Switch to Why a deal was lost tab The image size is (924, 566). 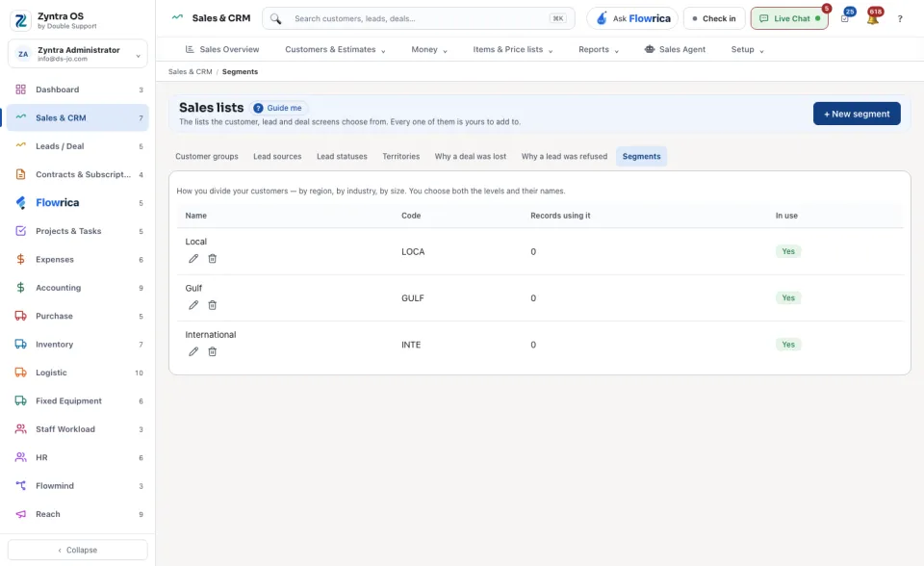471,157
